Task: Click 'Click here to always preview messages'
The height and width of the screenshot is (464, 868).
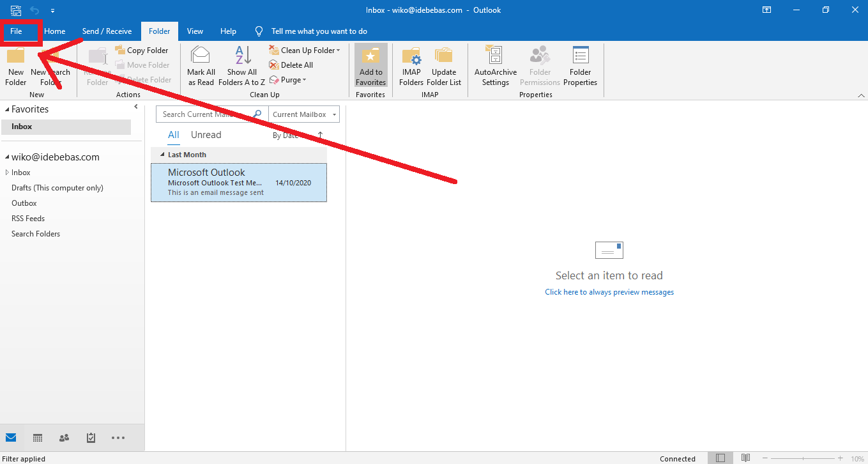Action: click(609, 292)
